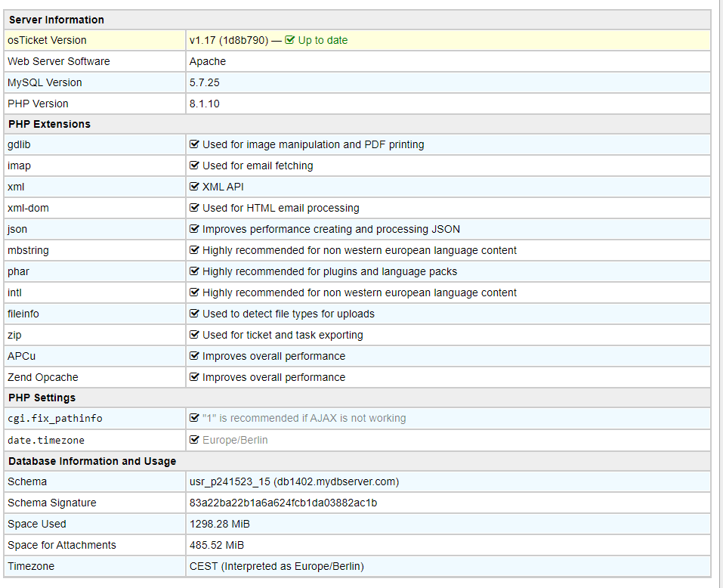Click the schema value 'usr_p241523_15 (db1402.mydbserver.com)'

[294, 481]
